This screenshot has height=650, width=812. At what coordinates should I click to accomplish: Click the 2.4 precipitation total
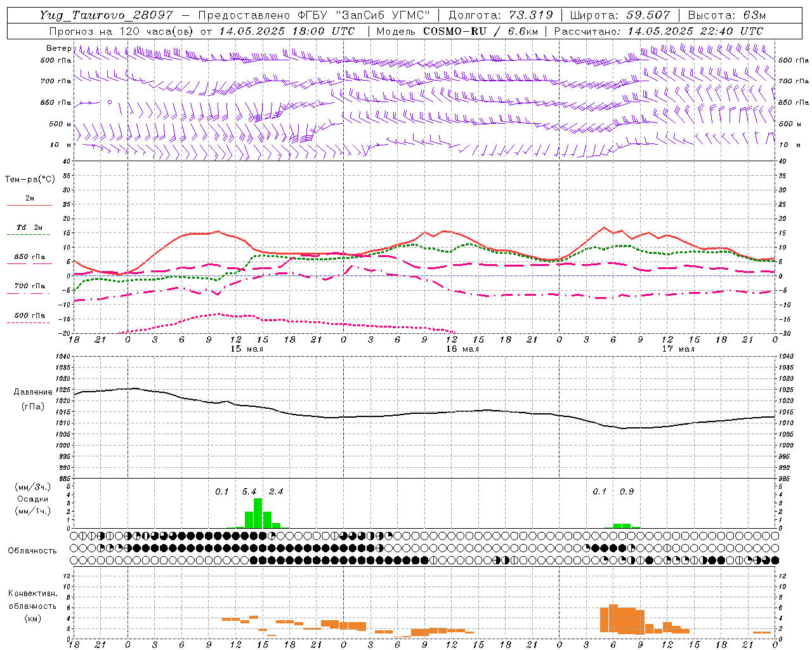coord(276,491)
